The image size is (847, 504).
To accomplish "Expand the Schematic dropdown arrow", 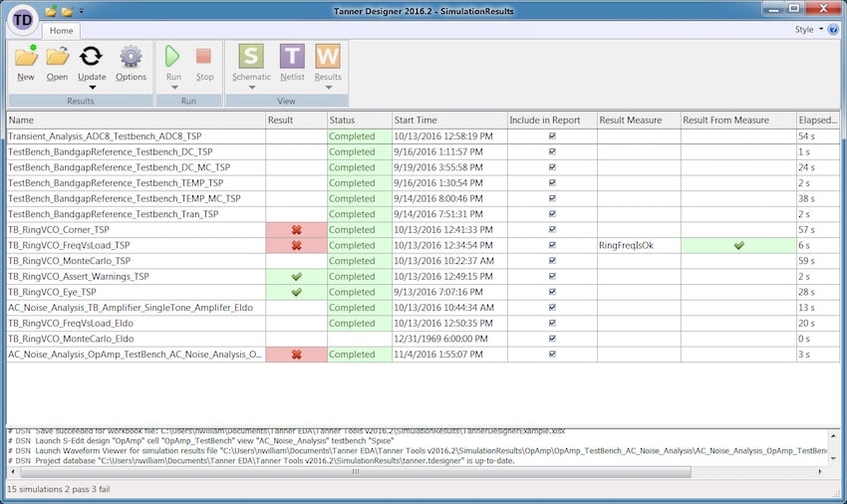I will point(252,88).
